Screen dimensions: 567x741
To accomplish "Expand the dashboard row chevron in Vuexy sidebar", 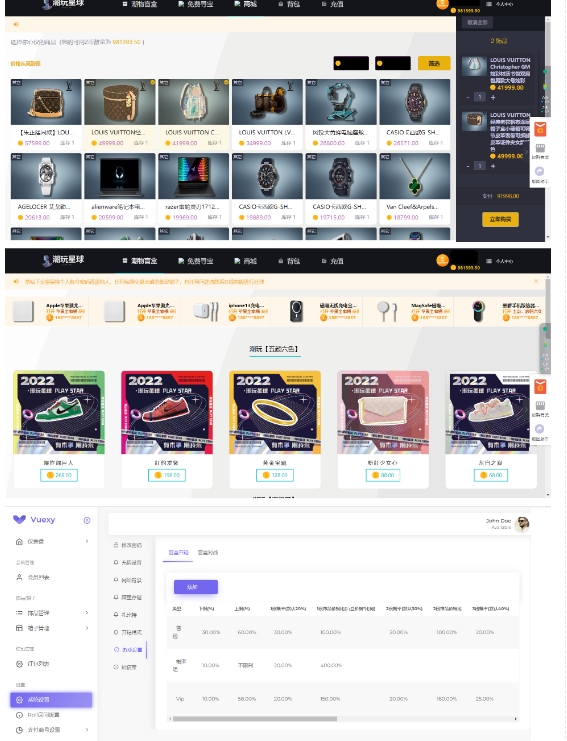I will tap(87, 542).
